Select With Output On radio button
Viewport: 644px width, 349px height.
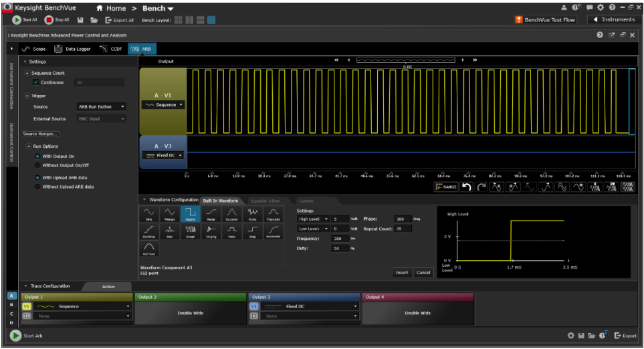coord(37,156)
